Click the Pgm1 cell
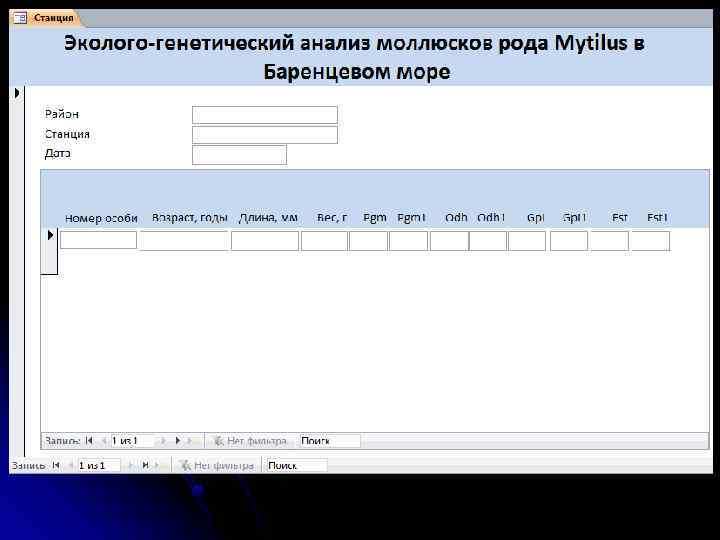720x540 pixels. click(x=408, y=241)
